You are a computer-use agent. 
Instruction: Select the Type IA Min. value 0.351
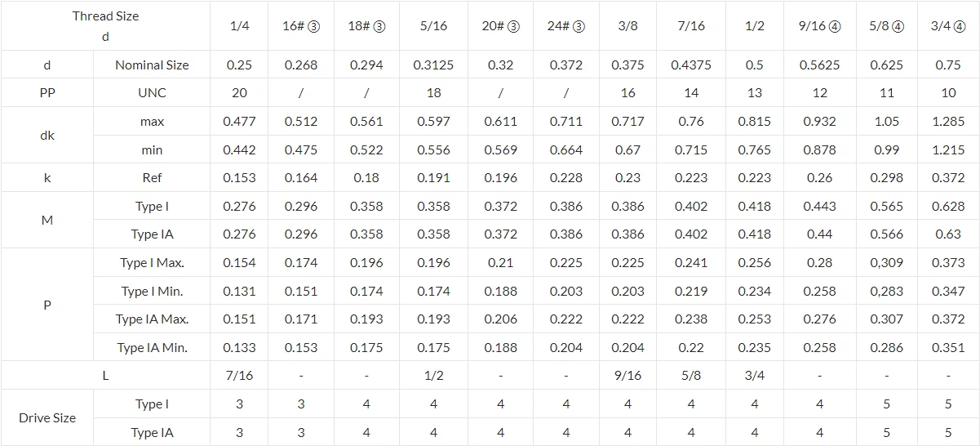948,348
